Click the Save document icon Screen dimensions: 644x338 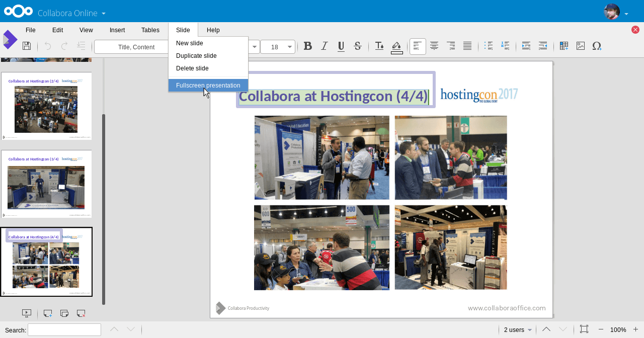coord(27,46)
